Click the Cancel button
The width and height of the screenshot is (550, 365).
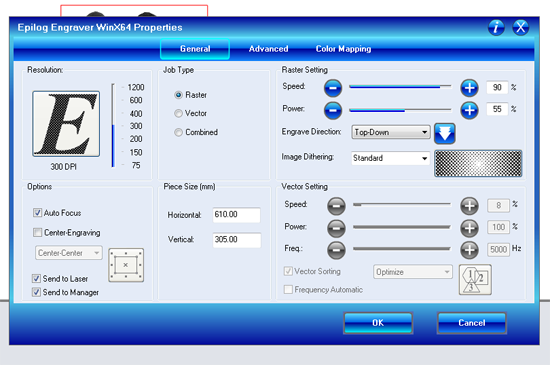(472, 323)
